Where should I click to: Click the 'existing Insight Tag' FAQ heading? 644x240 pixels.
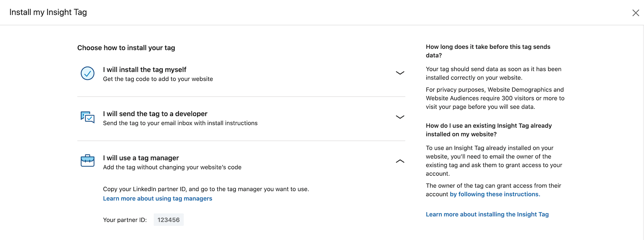tap(489, 130)
